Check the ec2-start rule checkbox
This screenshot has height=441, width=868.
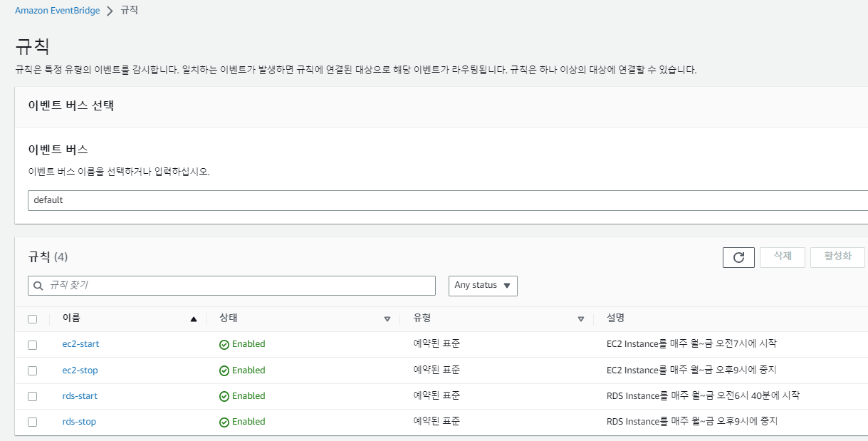click(32, 345)
